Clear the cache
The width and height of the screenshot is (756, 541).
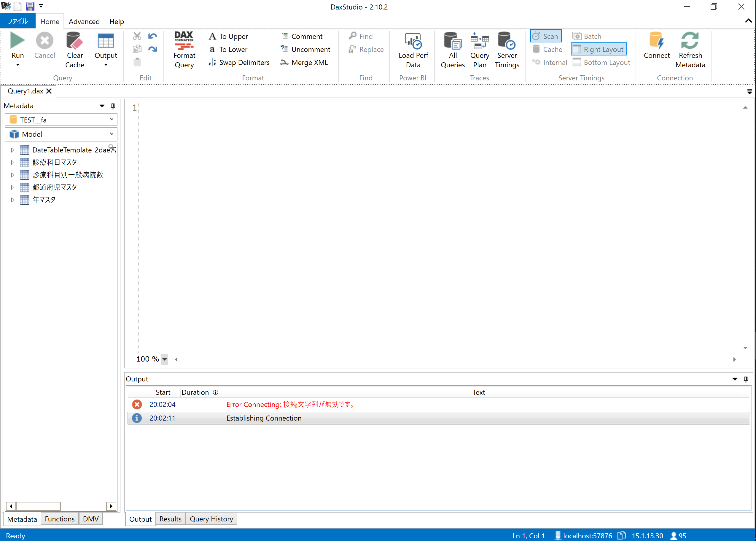point(75,49)
